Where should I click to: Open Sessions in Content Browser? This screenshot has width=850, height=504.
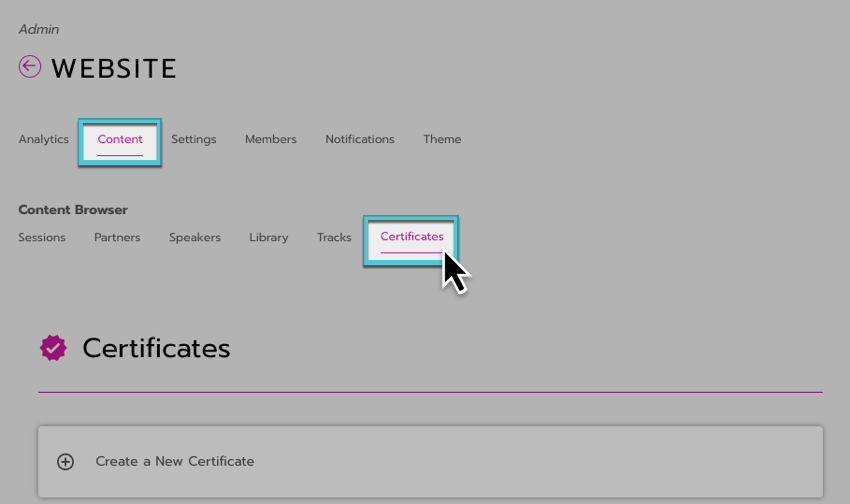42,237
